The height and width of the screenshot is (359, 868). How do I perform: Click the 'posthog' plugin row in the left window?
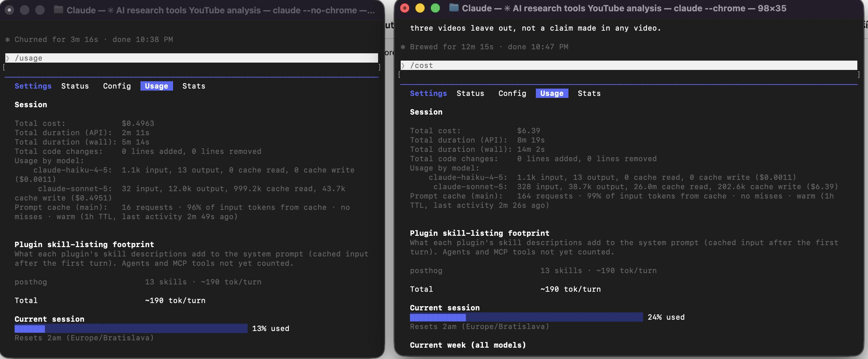pyautogui.click(x=138, y=282)
